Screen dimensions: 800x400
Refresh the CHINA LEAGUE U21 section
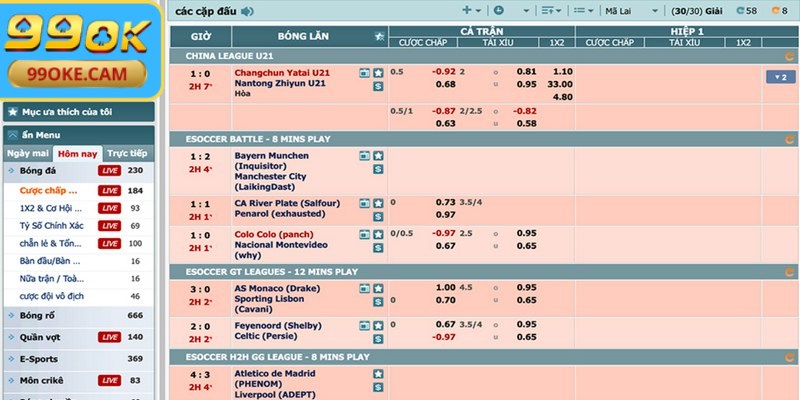789,56
